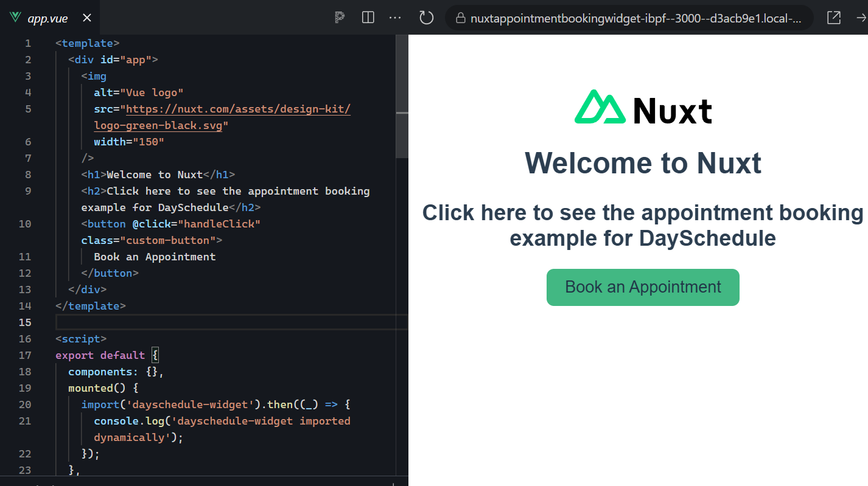Click the components: {} code line
Image resolution: width=868 pixels, height=486 pixels.
[x=116, y=372]
